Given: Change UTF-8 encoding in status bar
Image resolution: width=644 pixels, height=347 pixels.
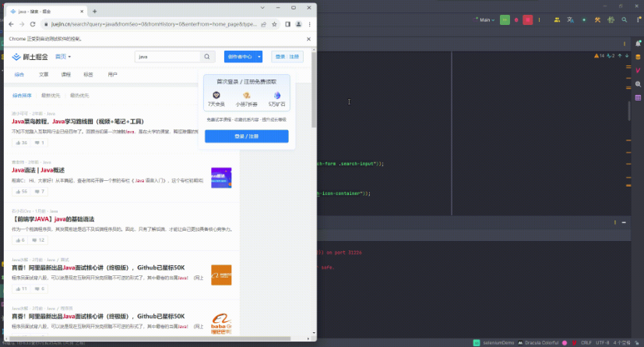Looking at the screenshot, I should point(603,343).
